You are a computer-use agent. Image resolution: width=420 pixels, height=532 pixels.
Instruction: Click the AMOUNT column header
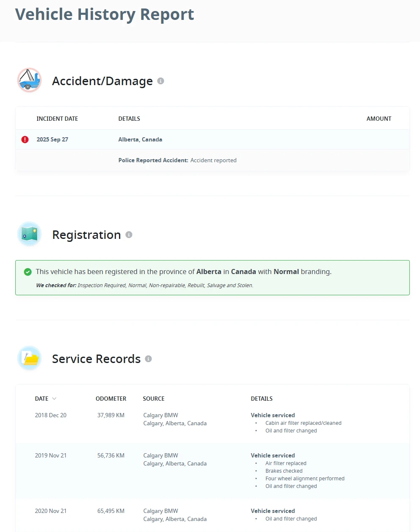tap(379, 119)
